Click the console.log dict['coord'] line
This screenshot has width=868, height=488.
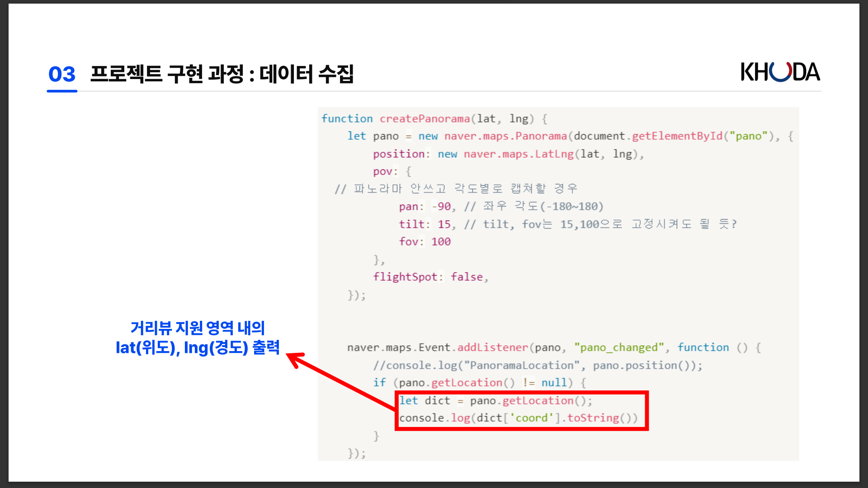pyautogui.click(x=518, y=418)
